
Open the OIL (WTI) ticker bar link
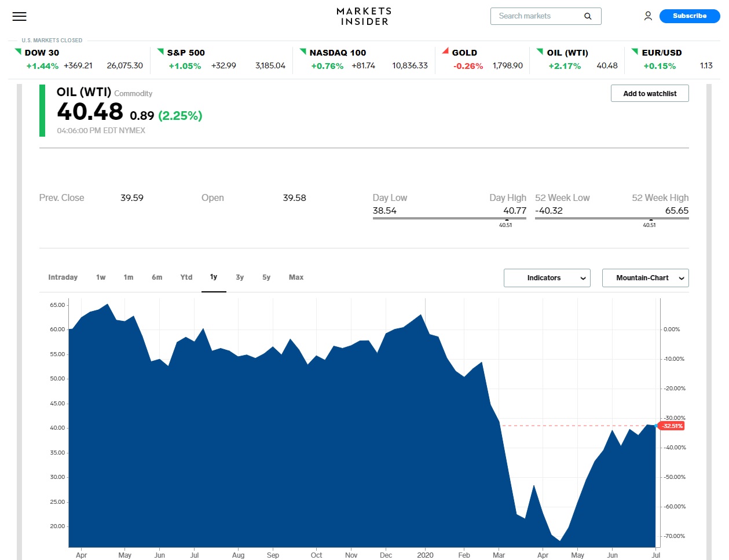point(567,53)
